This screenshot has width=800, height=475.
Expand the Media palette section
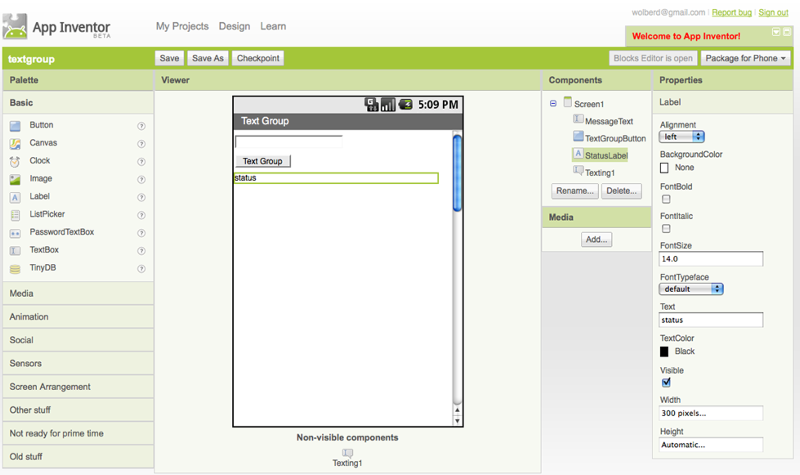[78, 293]
